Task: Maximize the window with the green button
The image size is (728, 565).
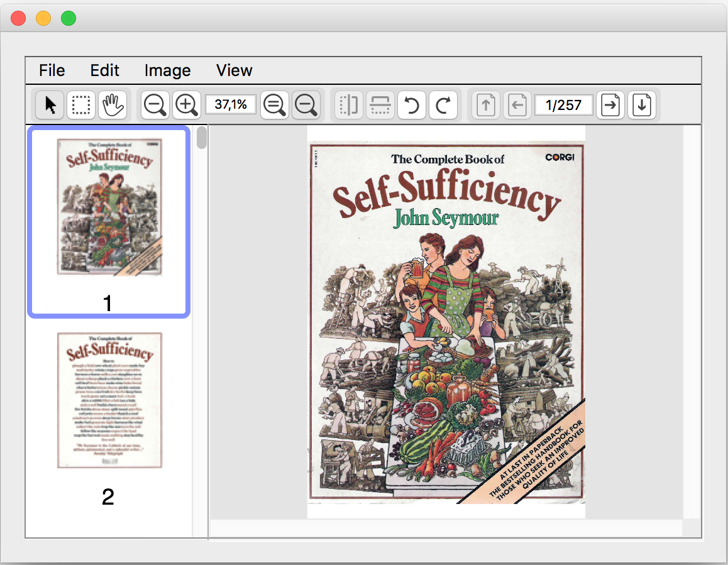Action: click(x=69, y=18)
